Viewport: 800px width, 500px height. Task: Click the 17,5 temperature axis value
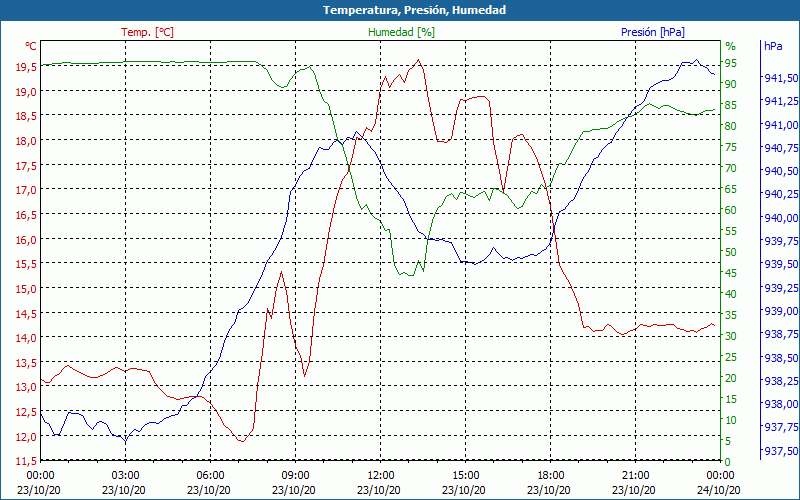pyautogui.click(x=26, y=165)
